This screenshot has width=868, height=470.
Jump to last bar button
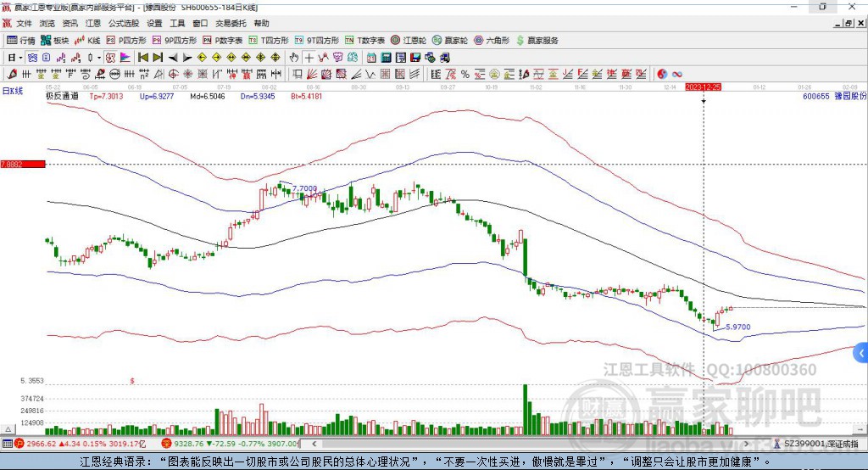click(158, 58)
